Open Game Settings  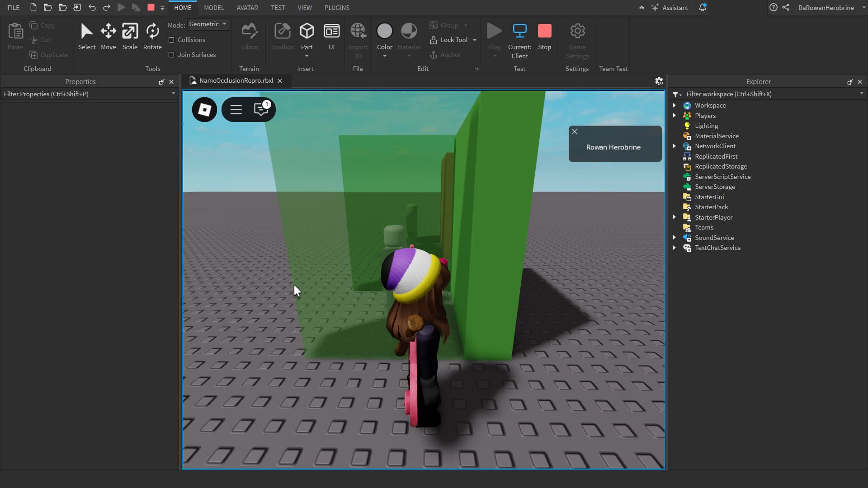tap(577, 36)
